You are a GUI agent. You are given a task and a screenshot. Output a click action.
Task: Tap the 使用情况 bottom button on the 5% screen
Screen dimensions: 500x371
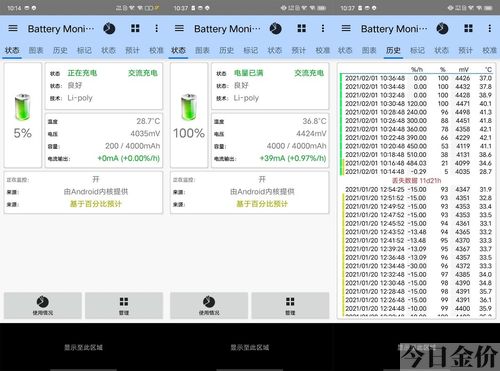click(43, 306)
